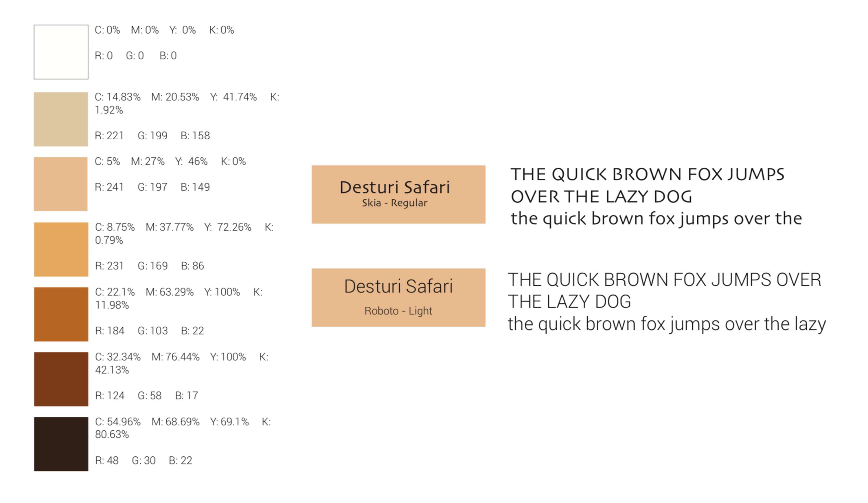Viewport: 868px width, 503px height.
Task: Click the R: 48 G: 30 B: 22 text
Action: point(144,461)
